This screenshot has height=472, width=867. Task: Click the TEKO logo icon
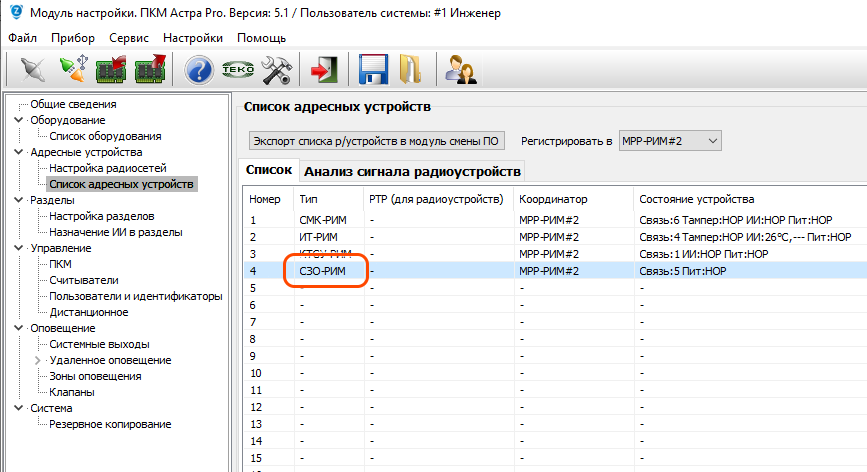(237, 69)
